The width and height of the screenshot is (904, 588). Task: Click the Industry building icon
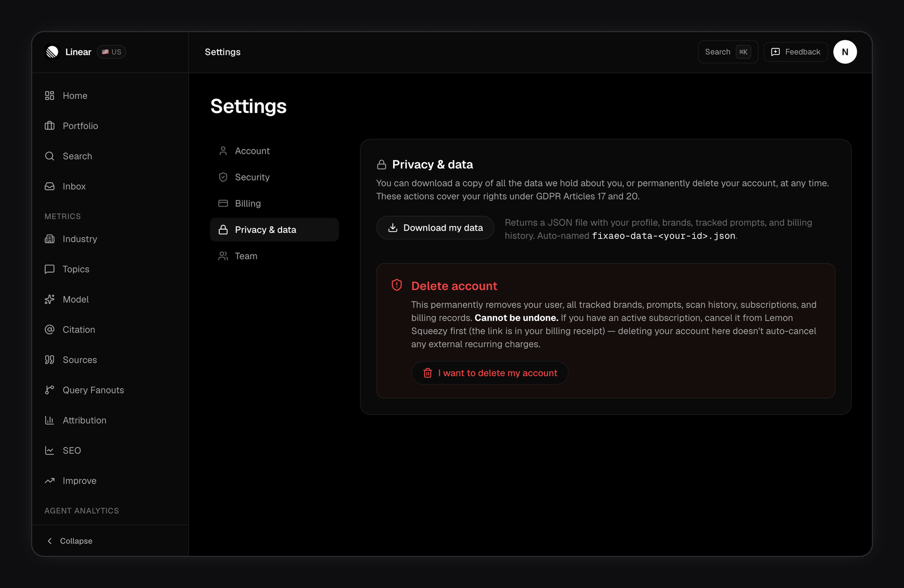50,239
